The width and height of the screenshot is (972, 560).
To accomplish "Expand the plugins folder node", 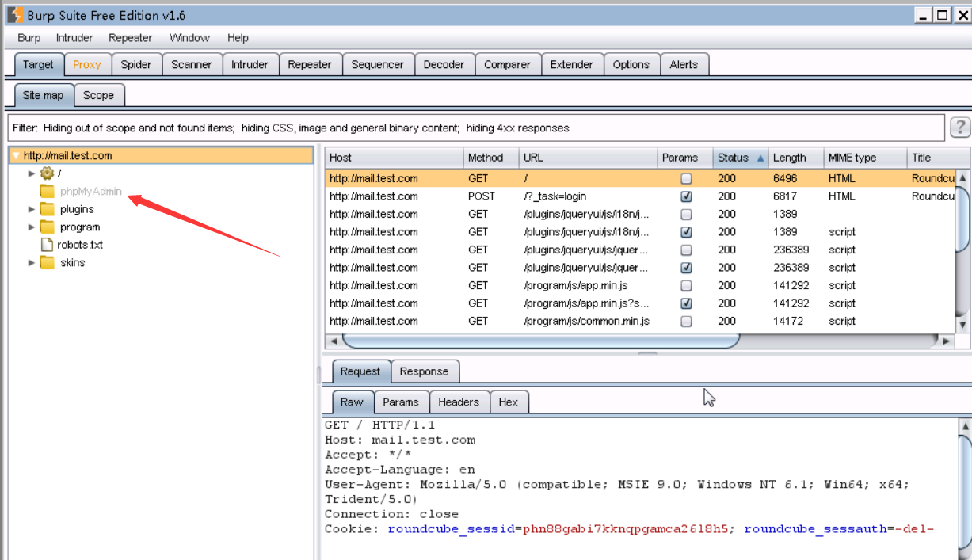I will (32, 209).
